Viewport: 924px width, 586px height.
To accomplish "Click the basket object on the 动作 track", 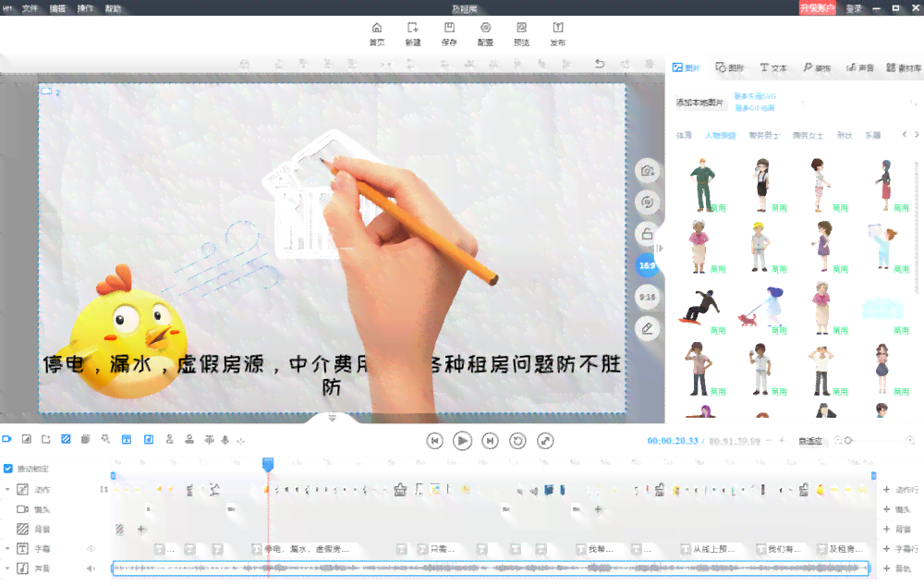I will [400, 489].
